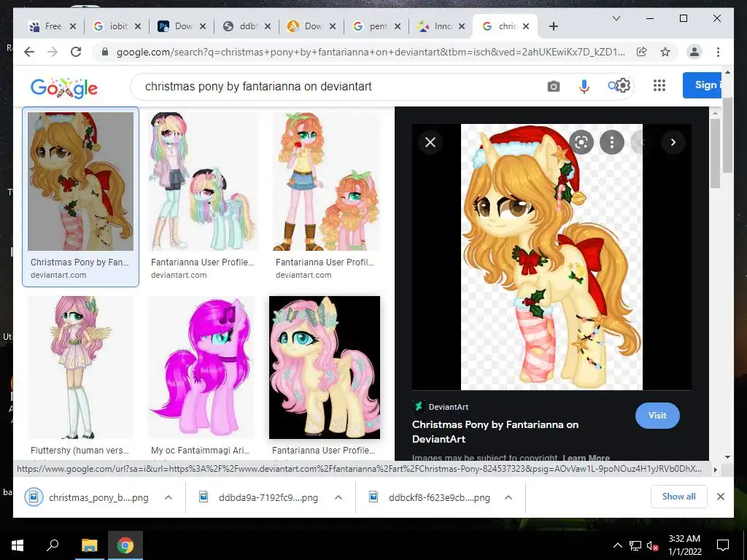Close the image preview panel
This screenshot has height=560, width=747.
point(430,142)
